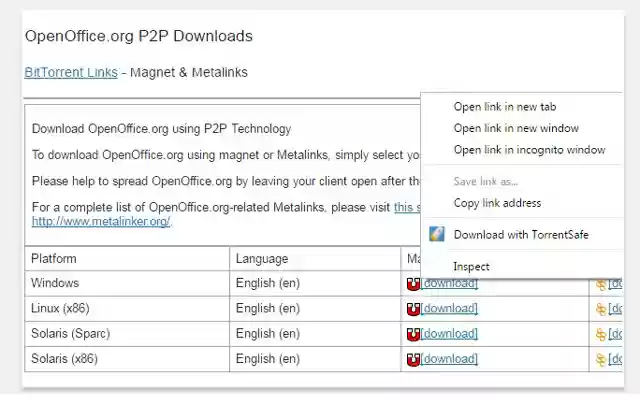Click the TorrentSafe icon in the context menu
Image resolution: width=640 pixels, height=400 pixels.
(436, 234)
